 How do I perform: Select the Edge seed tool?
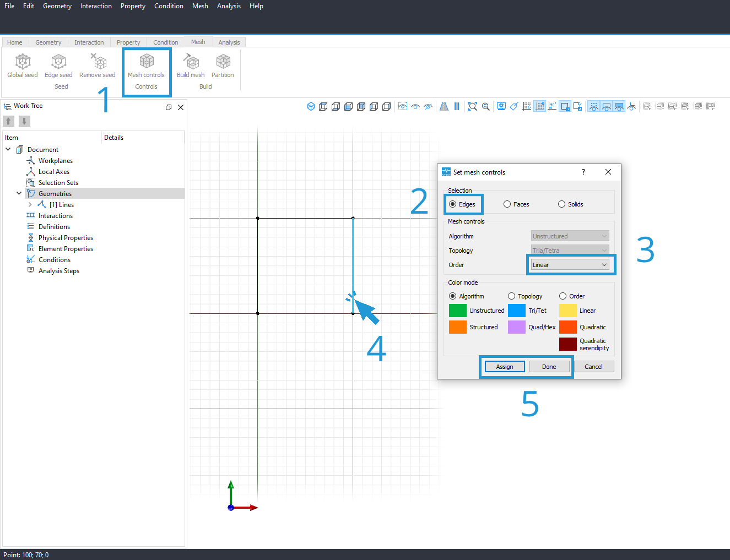pos(58,66)
